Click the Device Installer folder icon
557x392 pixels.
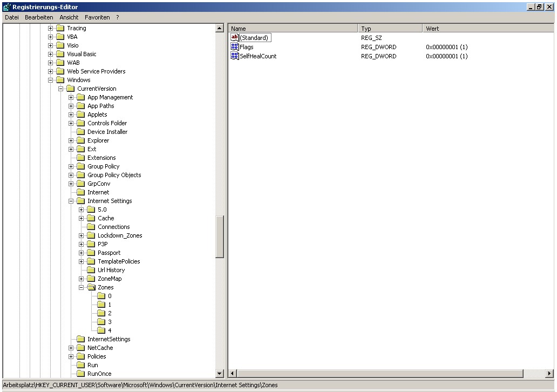click(81, 132)
